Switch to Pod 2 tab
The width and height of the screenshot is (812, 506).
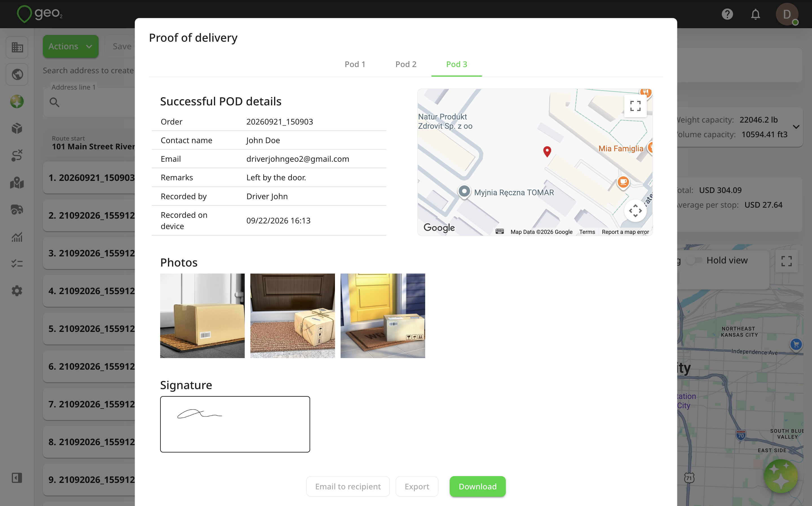406,64
